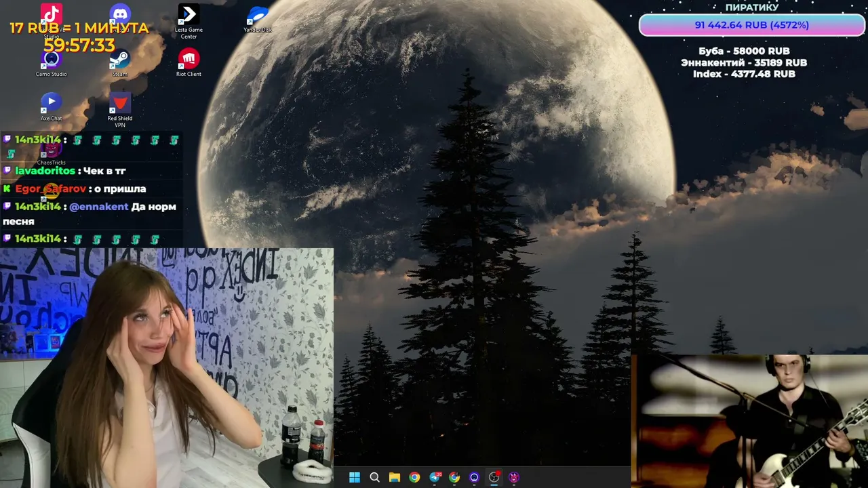Switch to Camo Studio on the taskbar

click(x=474, y=477)
